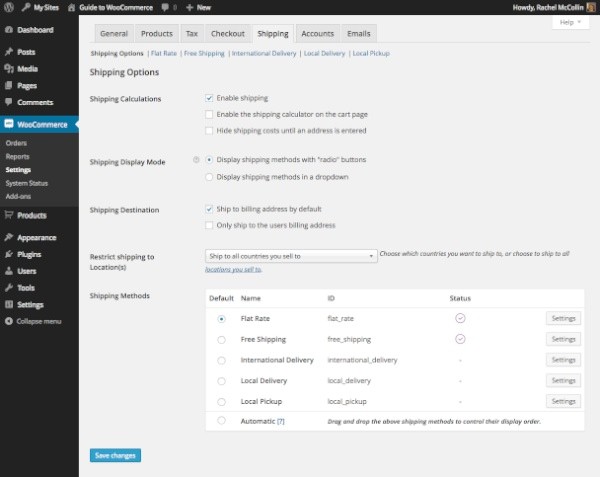The width and height of the screenshot is (600, 477).
Task: Set Flat Rate as default method
Action: (221, 319)
